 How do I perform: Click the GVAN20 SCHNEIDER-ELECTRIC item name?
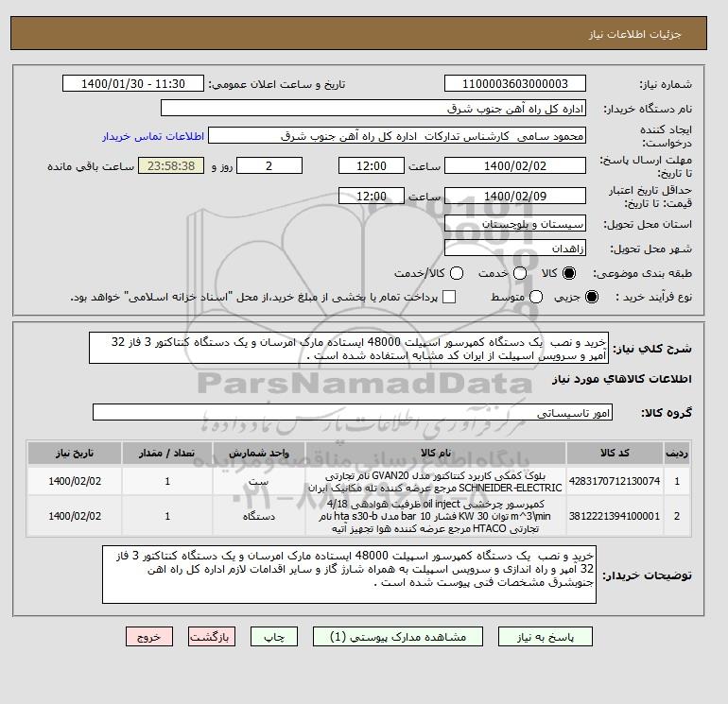tap(436, 482)
